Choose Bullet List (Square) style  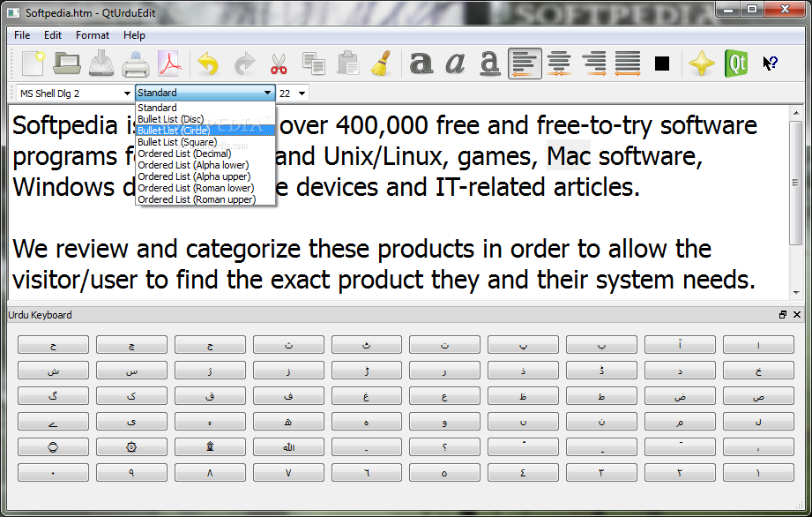point(205,142)
